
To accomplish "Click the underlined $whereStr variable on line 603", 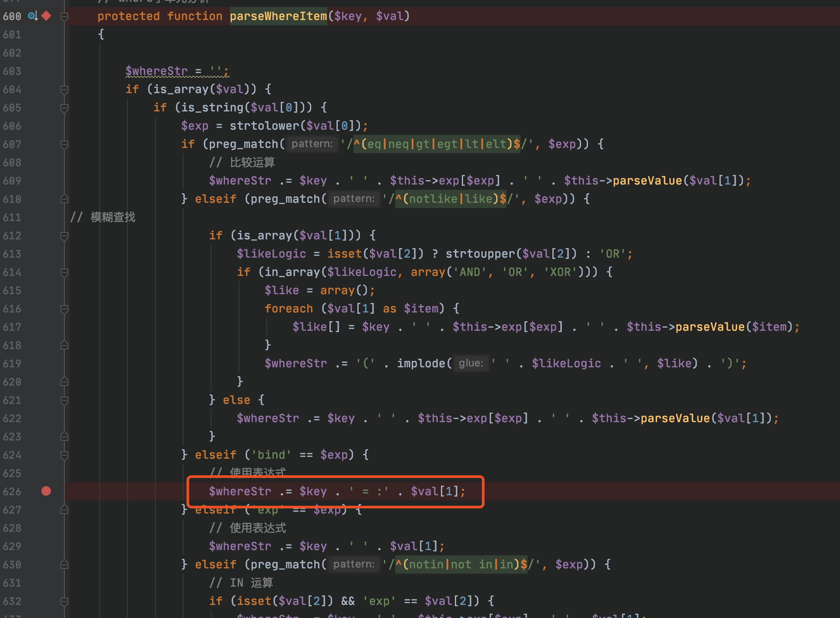I will pyautogui.click(x=157, y=71).
